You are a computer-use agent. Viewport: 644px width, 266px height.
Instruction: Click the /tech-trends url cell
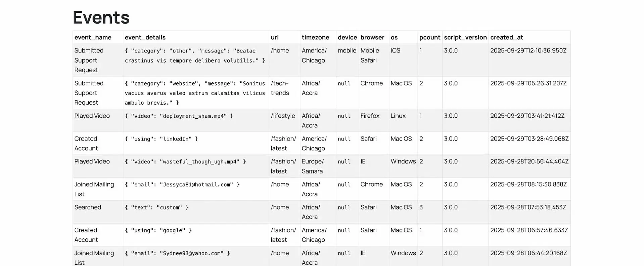coord(280,88)
